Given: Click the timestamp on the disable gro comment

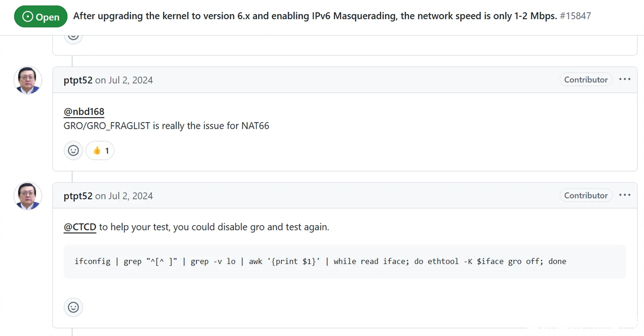Looking at the screenshot, I should (x=130, y=196).
